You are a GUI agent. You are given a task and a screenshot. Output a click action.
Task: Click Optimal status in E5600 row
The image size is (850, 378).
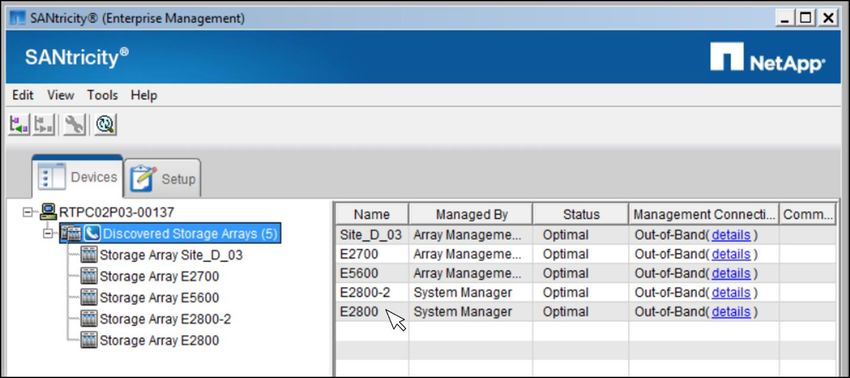(x=581, y=273)
